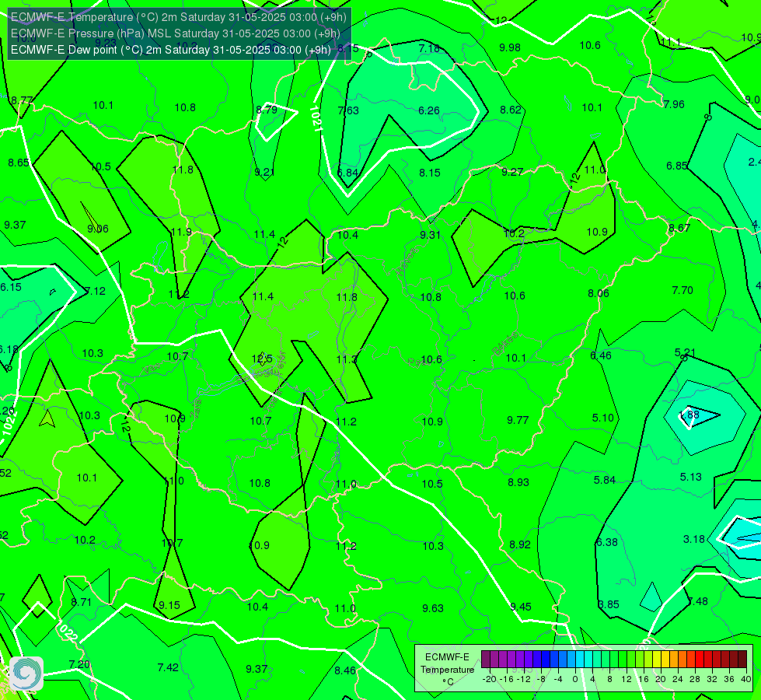This screenshot has width=761, height=700.
Task: Click the 7.42 temperature value
Action: click(x=168, y=667)
